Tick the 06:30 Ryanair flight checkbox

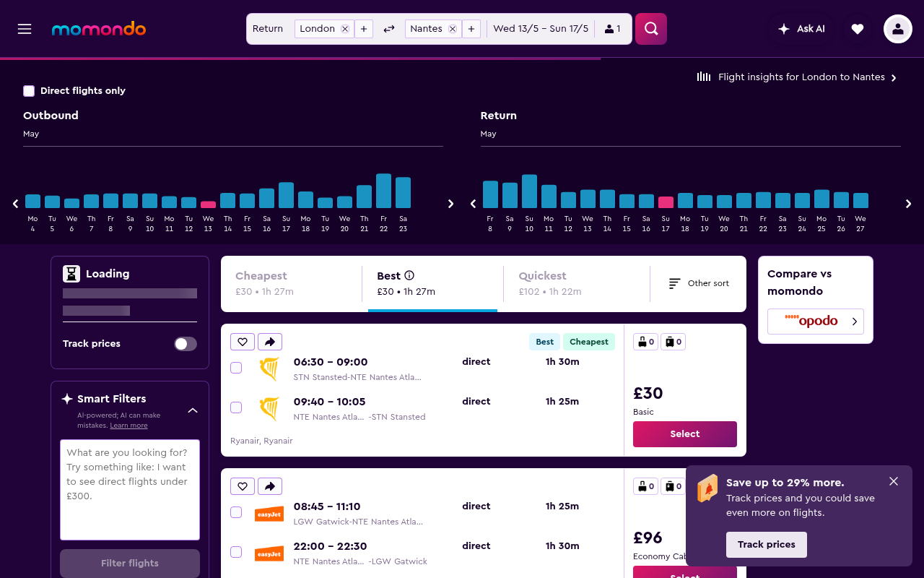[235, 368]
